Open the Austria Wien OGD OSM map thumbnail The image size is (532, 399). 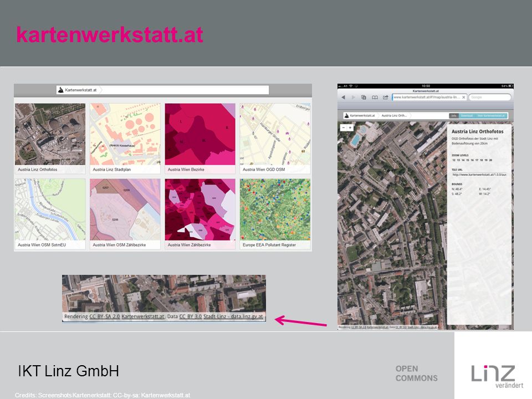pos(275,139)
